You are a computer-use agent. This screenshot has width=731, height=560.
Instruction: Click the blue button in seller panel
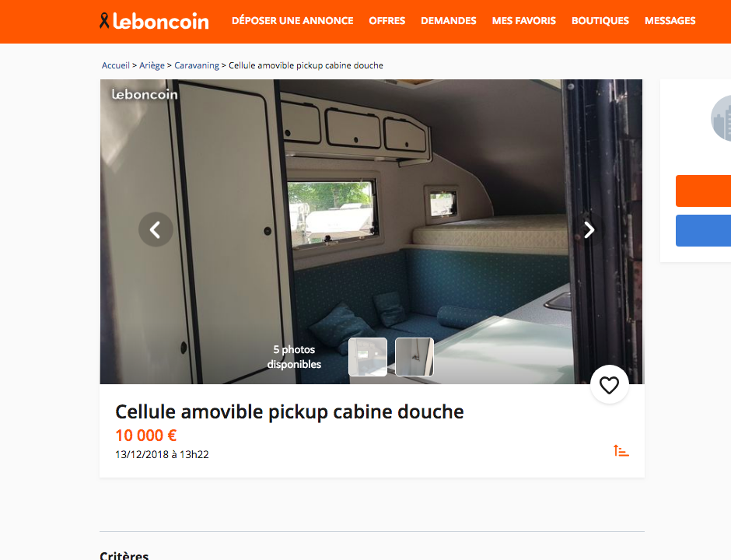(x=703, y=230)
